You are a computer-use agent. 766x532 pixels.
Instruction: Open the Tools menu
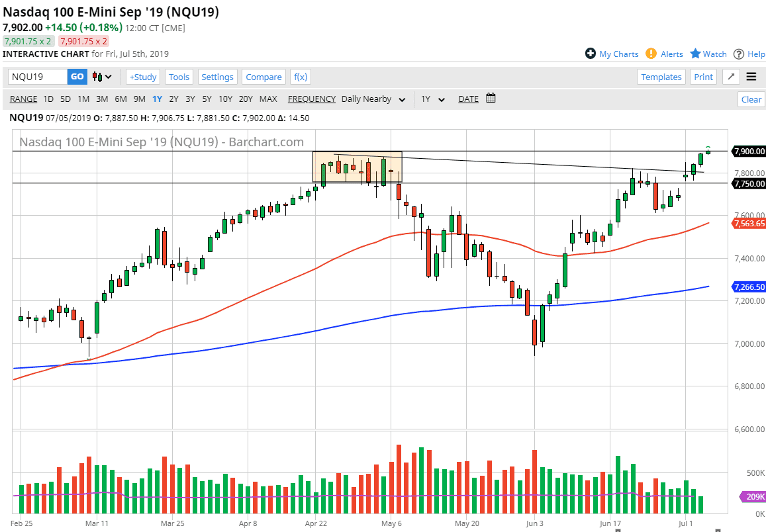tap(179, 77)
